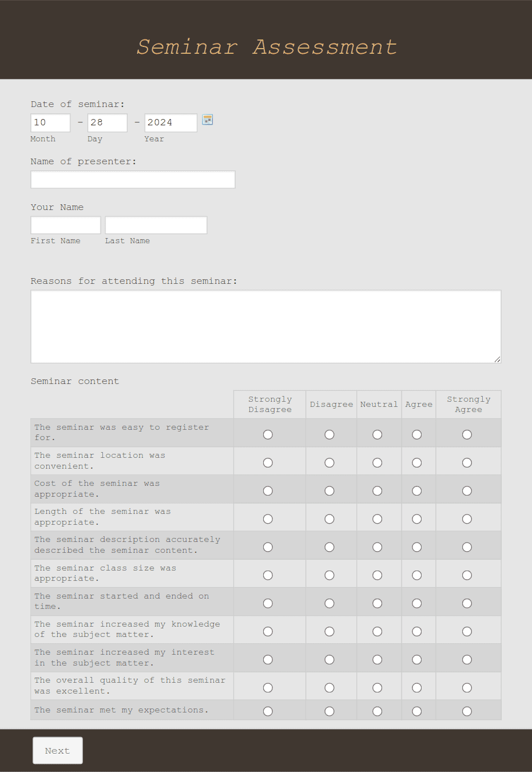The height and width of the screenshot is (772, 532).
Task: Click the Day input field
Action: [108, 122]
